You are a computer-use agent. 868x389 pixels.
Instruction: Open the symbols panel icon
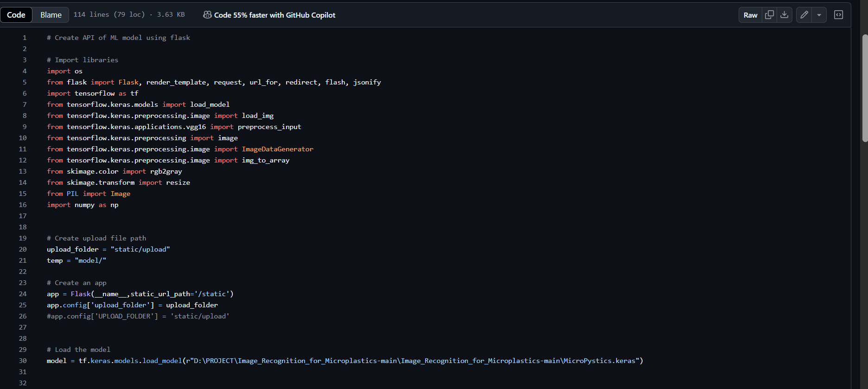coord(838,15)
